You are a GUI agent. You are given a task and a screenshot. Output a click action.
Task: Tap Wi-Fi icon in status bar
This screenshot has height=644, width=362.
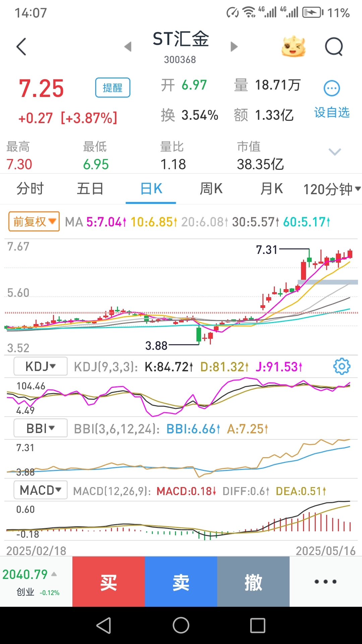(x=249, y=12)
